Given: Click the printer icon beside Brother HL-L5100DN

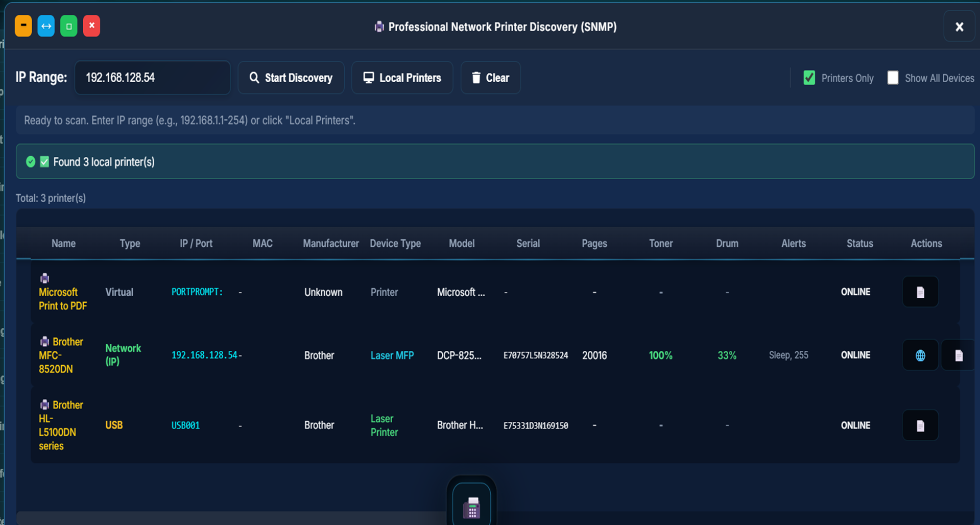Looking at the screenshot, I should [x=45, y=404].
